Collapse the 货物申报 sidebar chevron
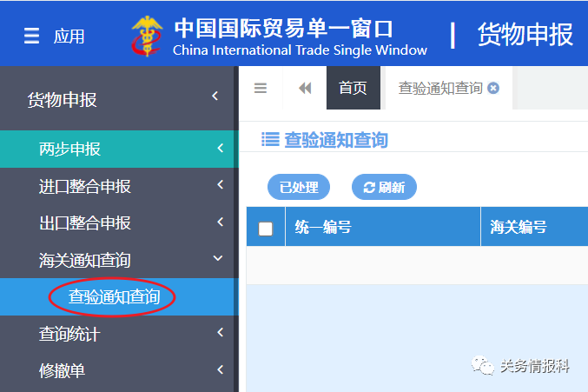Viewport: 588px width, 392px height. pos(215,96)
